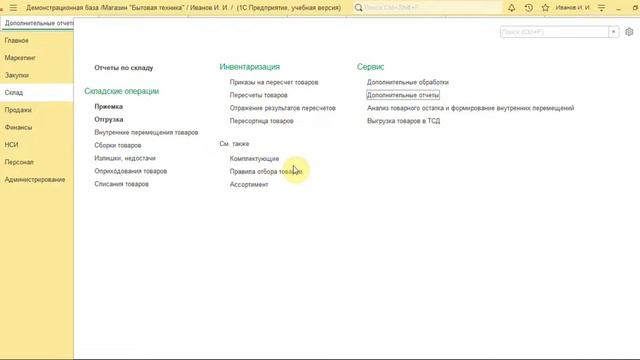The width and height of the screenshot is (640, 360).
Task: Open Сборки товаров
Action: pyautogui.click(x=118, y=145)
